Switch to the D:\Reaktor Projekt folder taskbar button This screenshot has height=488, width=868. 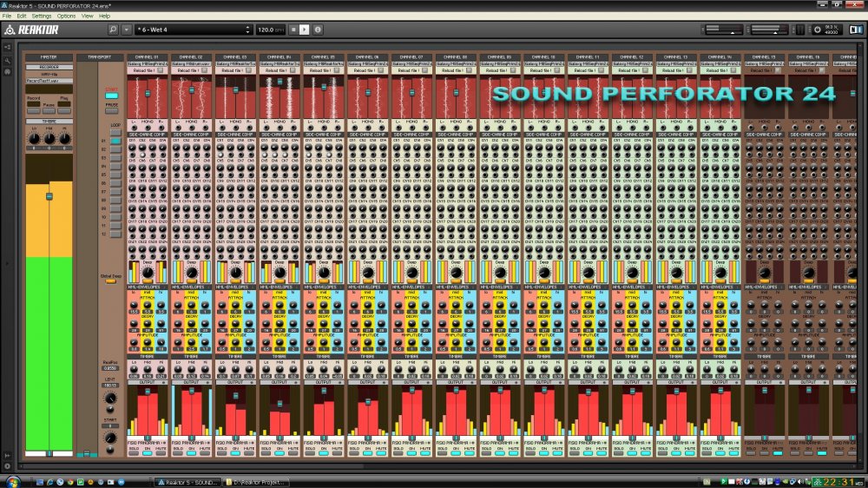255,483
